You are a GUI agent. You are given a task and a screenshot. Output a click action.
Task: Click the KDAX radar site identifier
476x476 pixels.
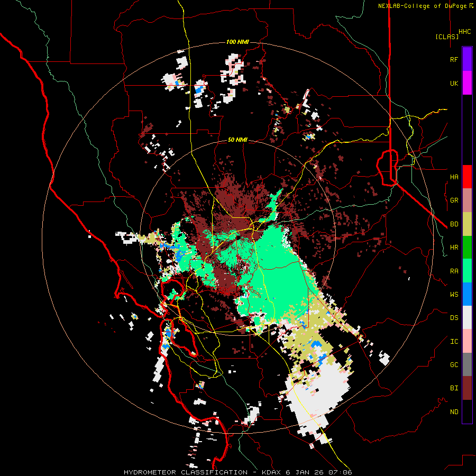[x=271, y=472]
